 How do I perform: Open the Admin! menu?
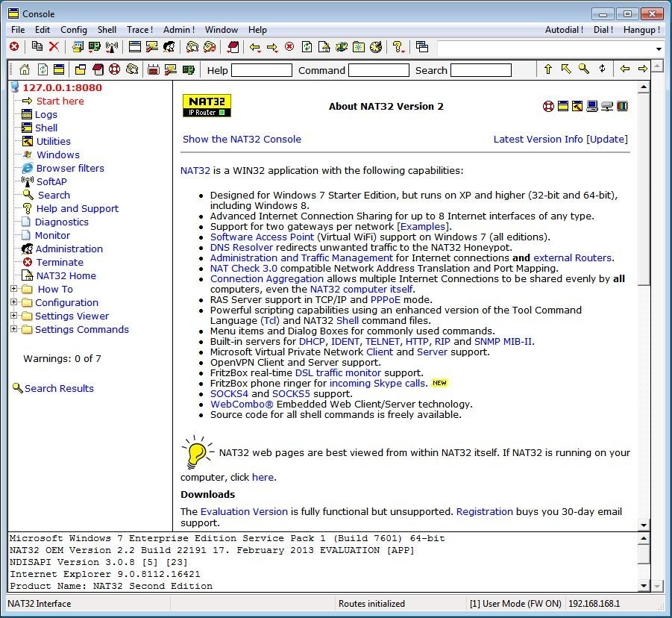(x=179, y=30)
